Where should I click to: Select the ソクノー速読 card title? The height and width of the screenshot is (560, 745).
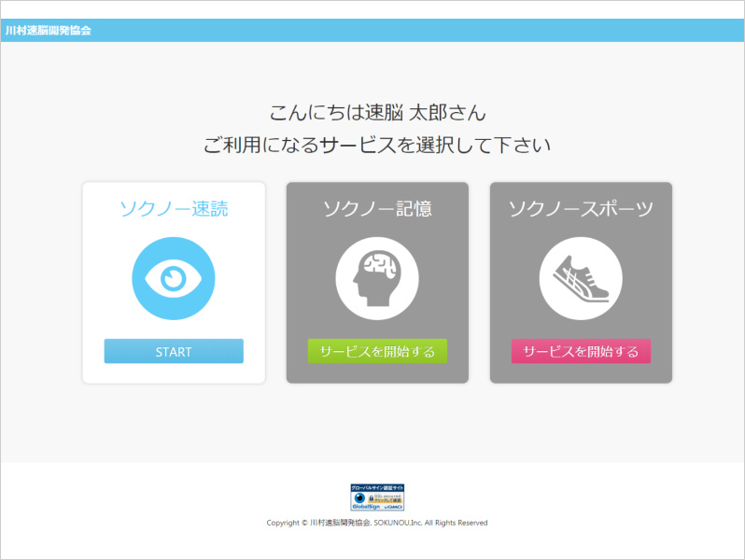pos(174,208)
